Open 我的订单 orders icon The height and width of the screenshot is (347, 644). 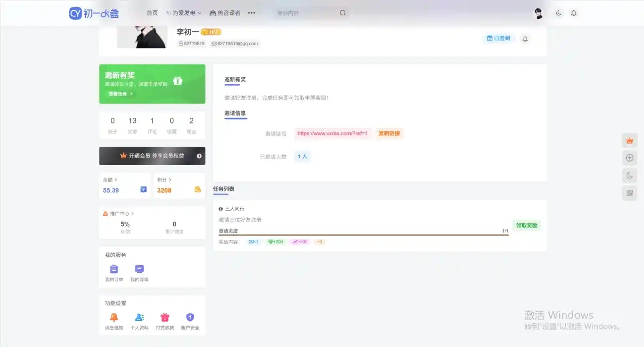point(113,268)
